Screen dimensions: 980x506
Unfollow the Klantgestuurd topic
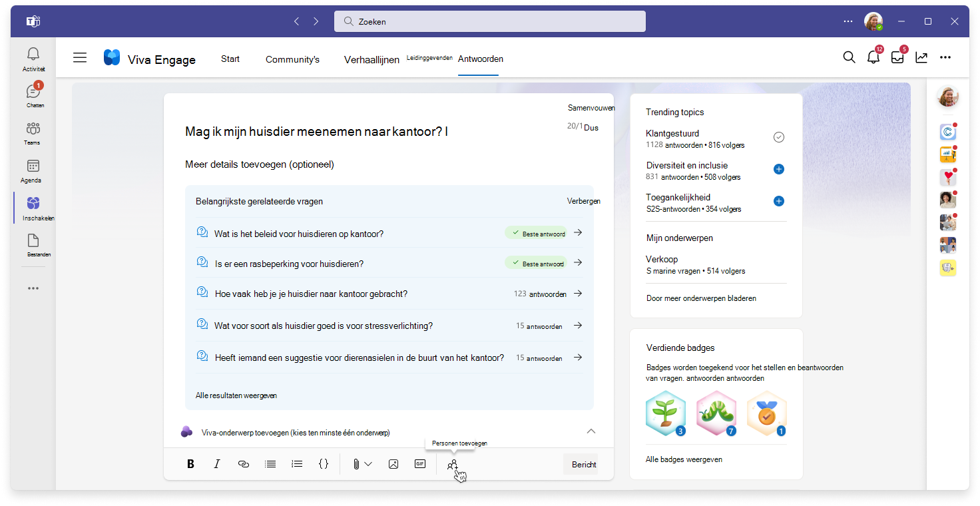pos(779,137)
